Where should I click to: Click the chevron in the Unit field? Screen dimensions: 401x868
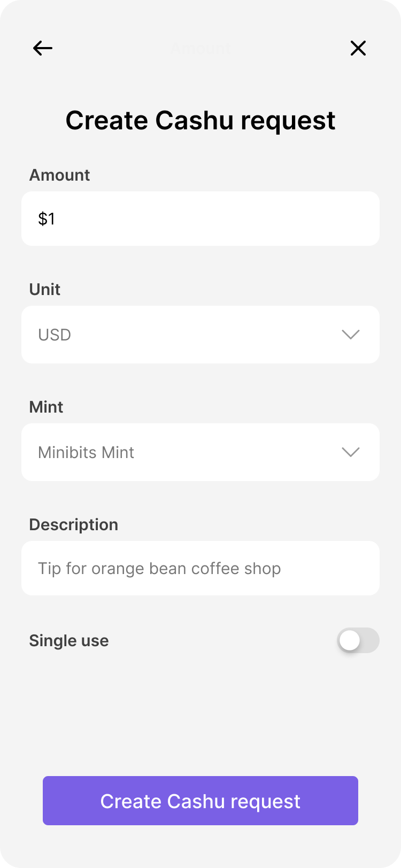350,335
